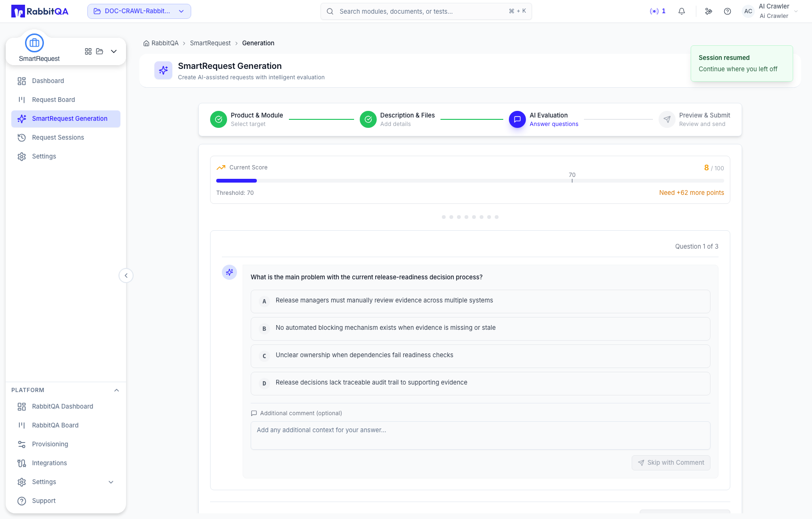Click the RabbitQA Board icon
The image size is (812, 519).
[x=22, y=426]
